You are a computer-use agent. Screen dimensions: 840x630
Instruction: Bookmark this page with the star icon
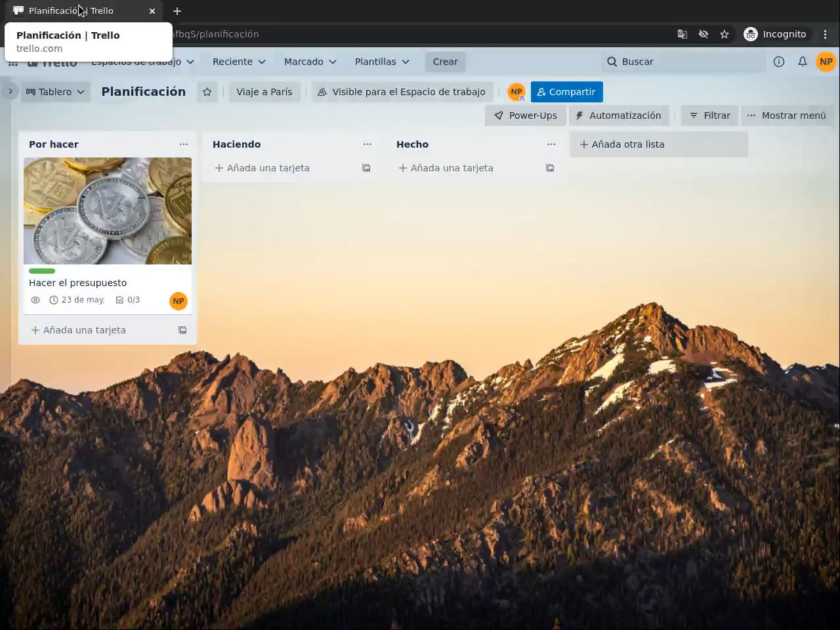pos(724,34)
